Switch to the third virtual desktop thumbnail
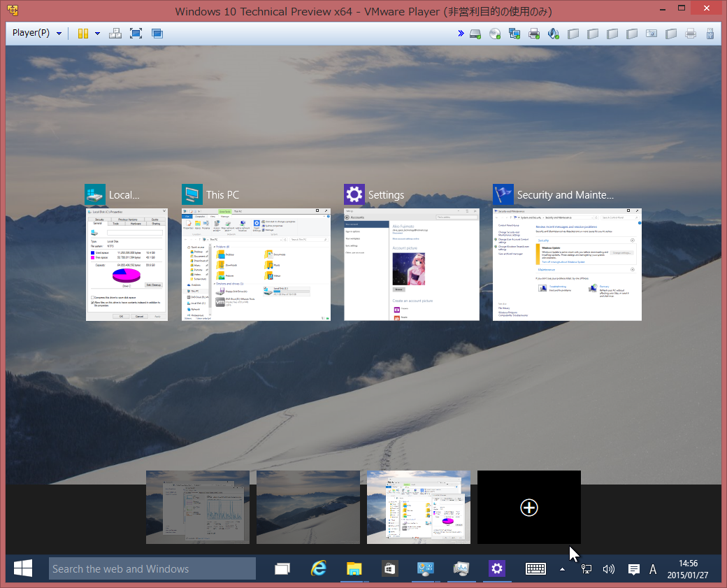 (x=418, y=508)
